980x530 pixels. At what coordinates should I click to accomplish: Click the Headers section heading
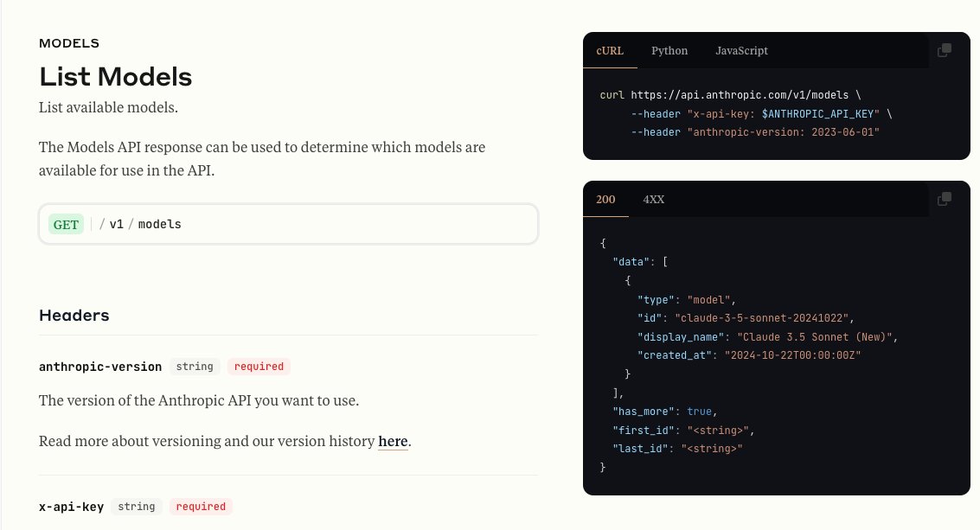coord(74,316)
